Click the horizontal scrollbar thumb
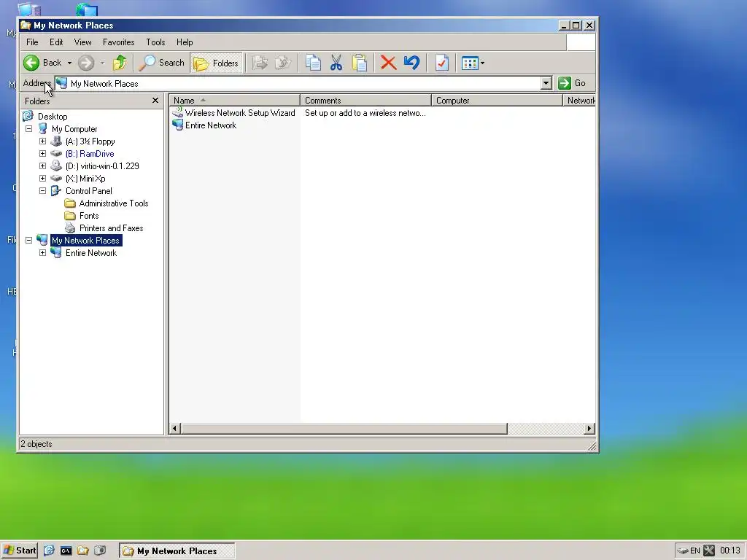747x560 pixels. (x=344, y=429)
